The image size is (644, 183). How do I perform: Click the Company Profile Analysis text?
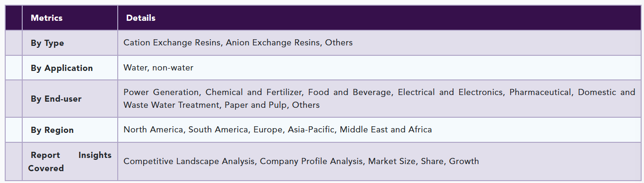311,161
